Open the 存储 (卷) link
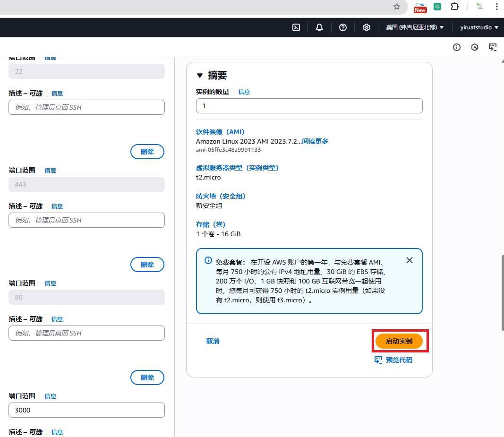504x437 pixels. (x=211, y=224)
